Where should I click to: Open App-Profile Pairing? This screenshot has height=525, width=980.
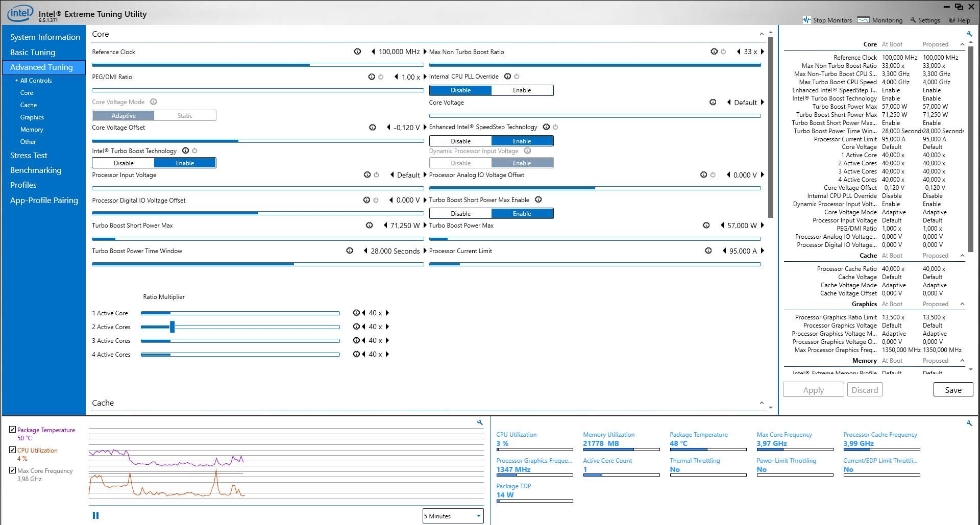tap(44, 201)
